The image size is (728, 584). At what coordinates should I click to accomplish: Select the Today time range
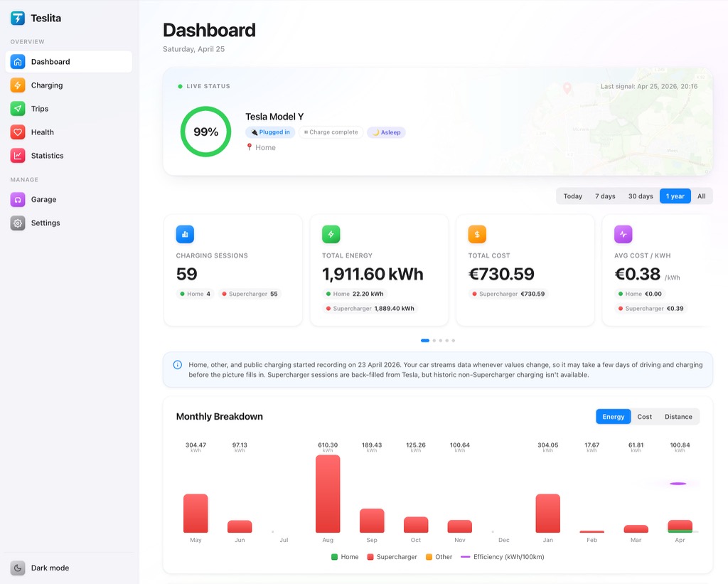click(573, 196)
